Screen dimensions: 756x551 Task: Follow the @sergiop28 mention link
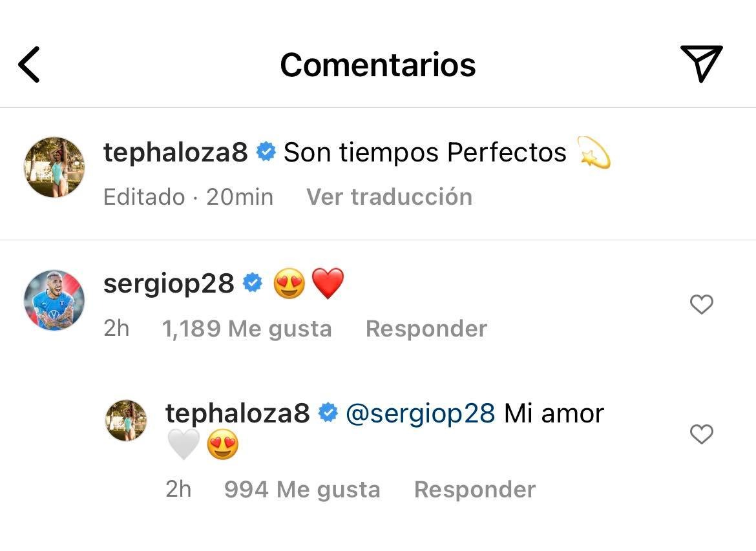(421, 413)
